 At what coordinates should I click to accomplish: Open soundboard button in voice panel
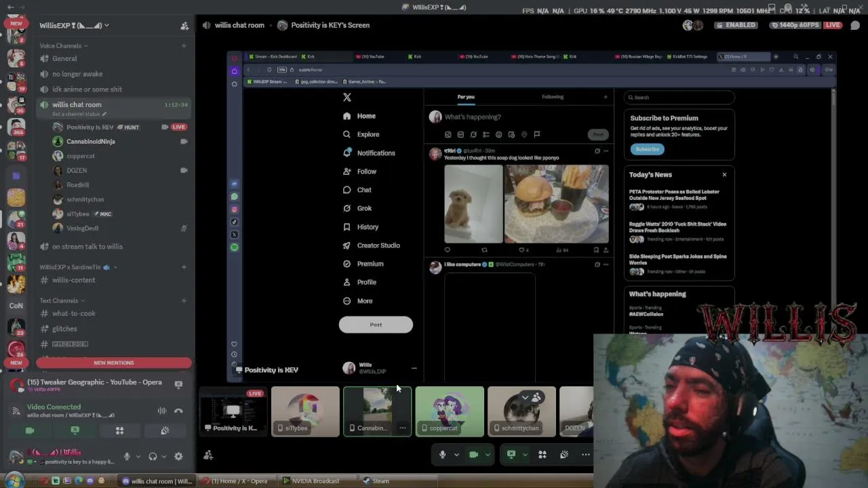coord(165,430)
